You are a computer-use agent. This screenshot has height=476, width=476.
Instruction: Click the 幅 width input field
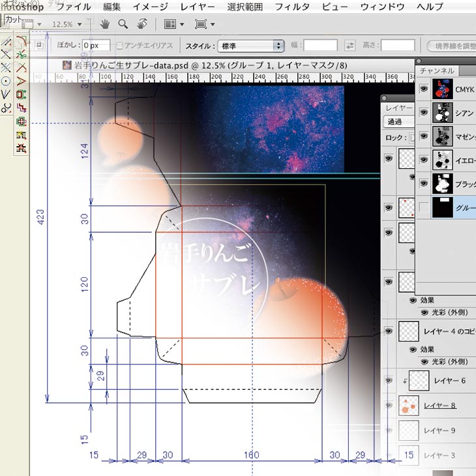[321, 46]
